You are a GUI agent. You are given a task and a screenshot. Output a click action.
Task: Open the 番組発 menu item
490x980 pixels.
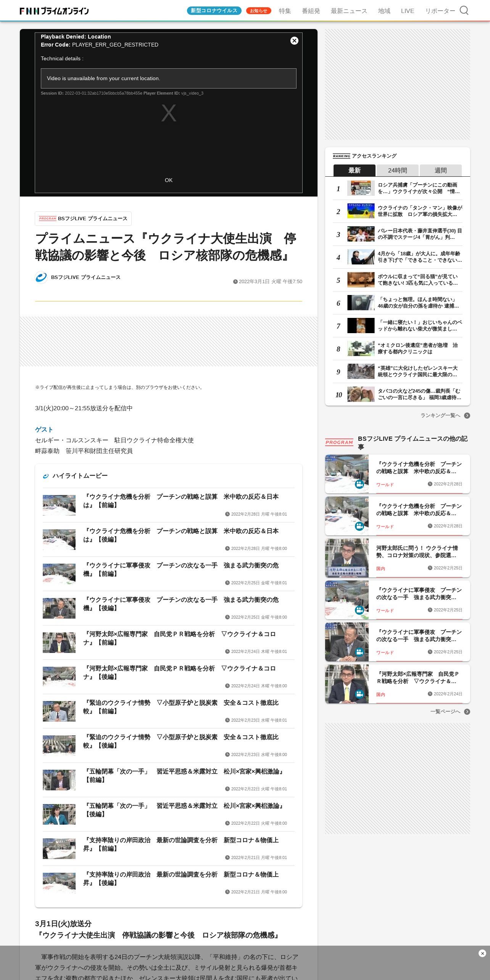311,11
